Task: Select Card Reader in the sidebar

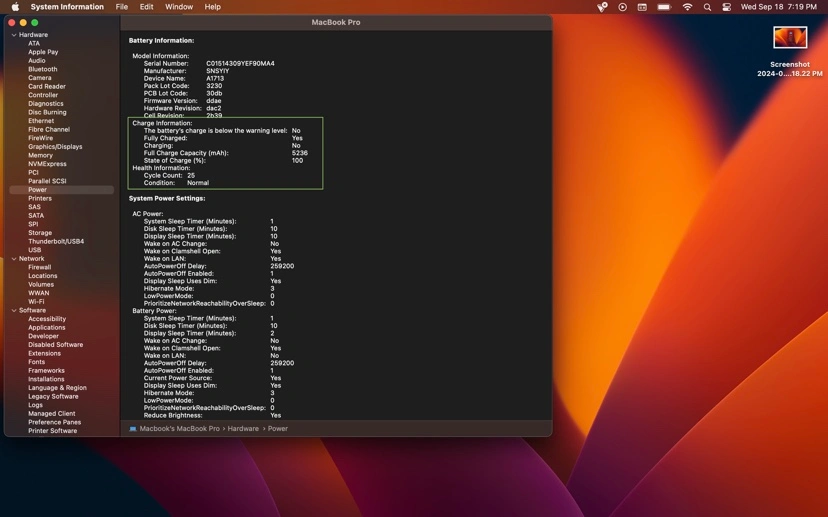Action: pyautogui.click(x=47, y=87)
